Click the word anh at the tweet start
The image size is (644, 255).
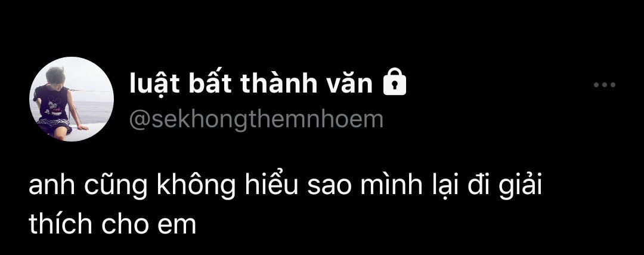point(52,186)
